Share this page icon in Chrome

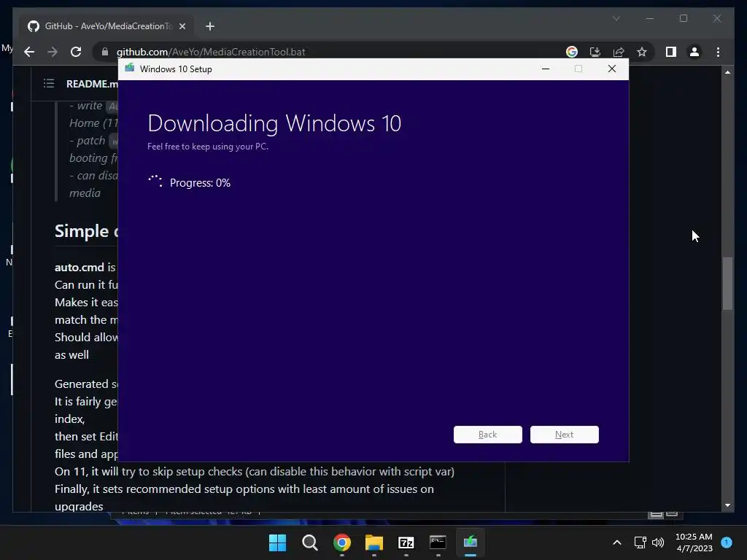pos(619,52)
